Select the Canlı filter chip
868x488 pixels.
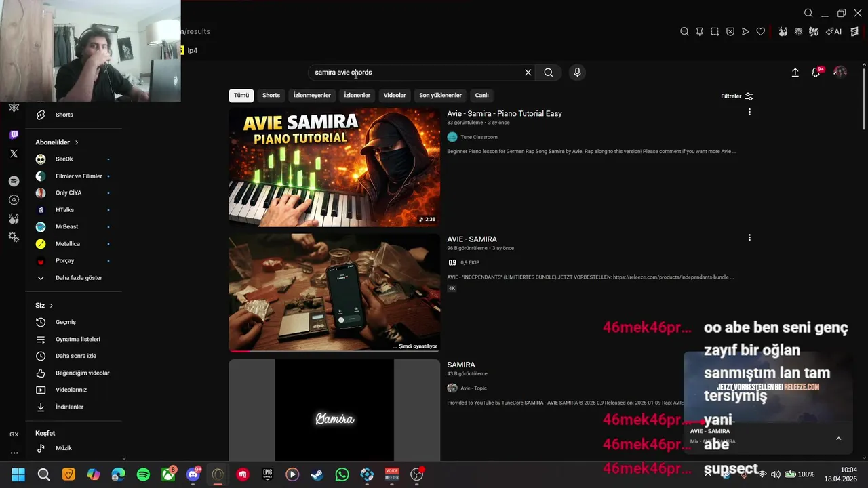click(x=481, y=96)
